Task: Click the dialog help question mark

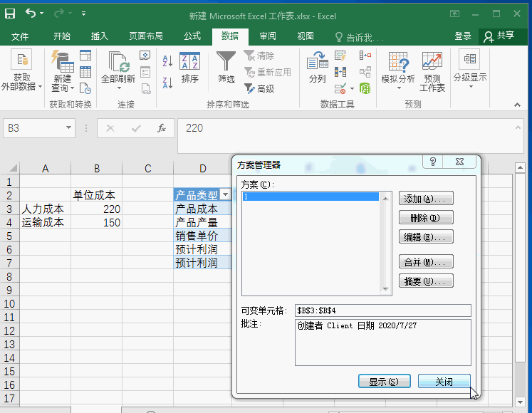Action: 432,162
